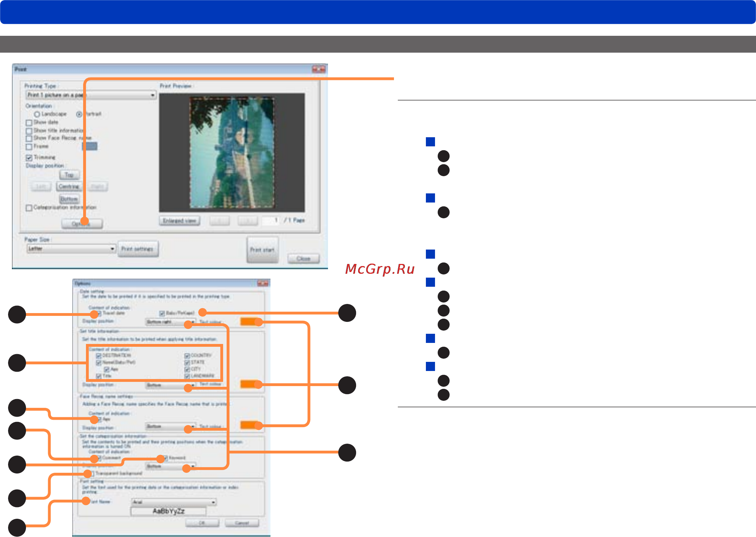Viewport: 756px width, 537px height.
Task: Click the Enlarged view button
Action: tap(179, 221)
